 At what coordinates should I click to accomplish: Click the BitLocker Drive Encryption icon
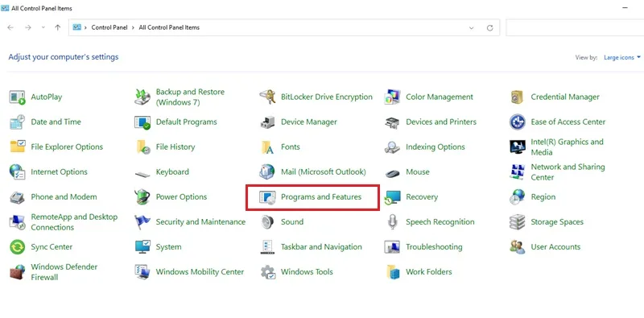click(267, 97)
